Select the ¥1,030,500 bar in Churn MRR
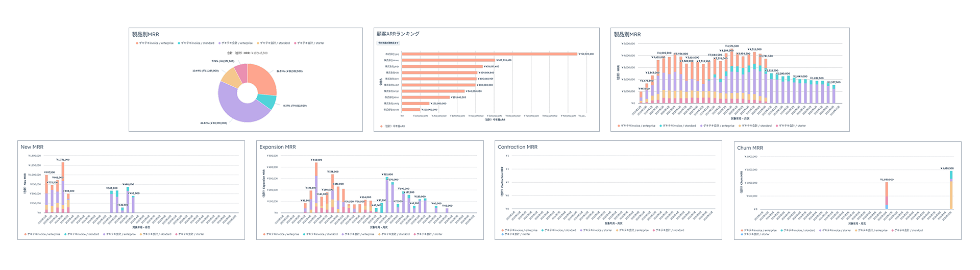Image resolution: width=980 pixels, height=270 pixels. tap(887, 195)
